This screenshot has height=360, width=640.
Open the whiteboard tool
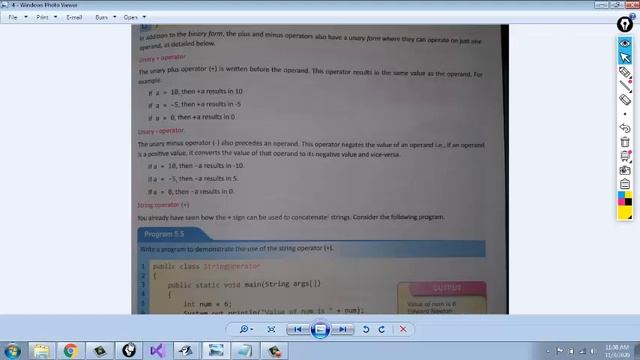(x=624, y=156)
